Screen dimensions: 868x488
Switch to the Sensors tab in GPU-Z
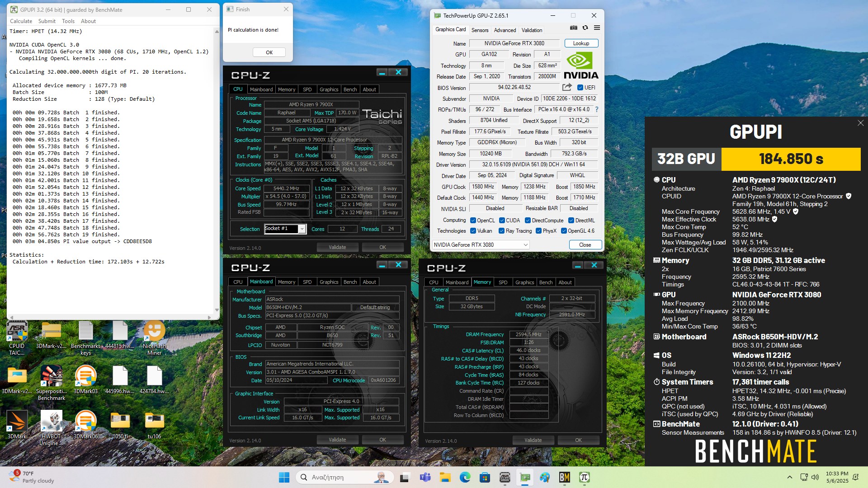(480, 30)
